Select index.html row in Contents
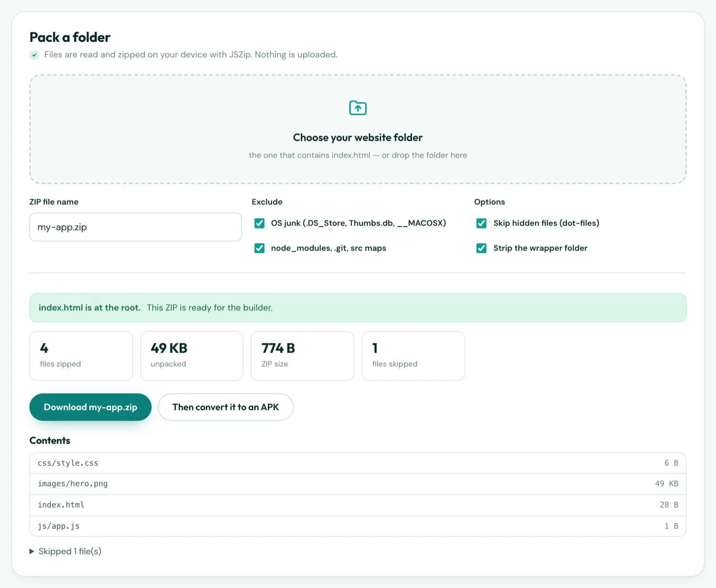 tap(358, 505)
